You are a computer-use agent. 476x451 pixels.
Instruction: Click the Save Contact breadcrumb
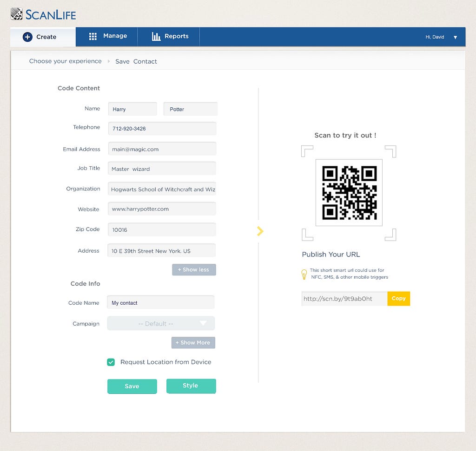(x=136, y=62)
